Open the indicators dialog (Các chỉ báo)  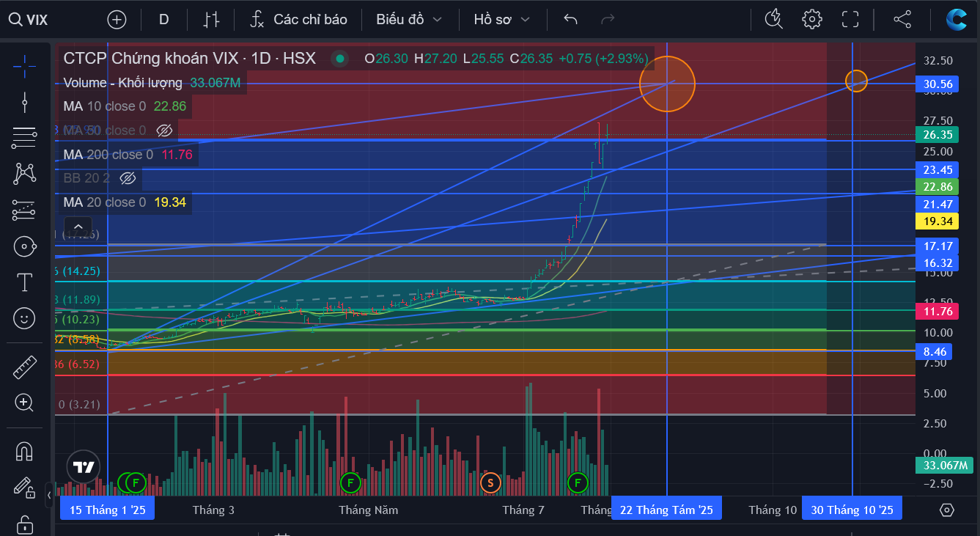tap(298, 20)
